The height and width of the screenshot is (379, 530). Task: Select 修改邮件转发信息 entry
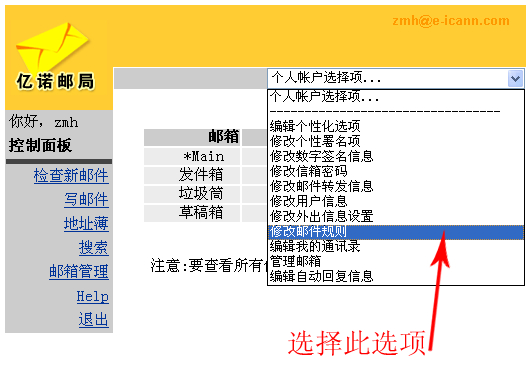[x=396, y=186]
